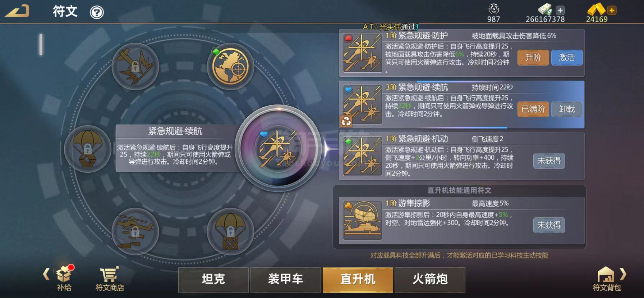
Task: Select the locked airplane crash rune slot
Action: click(x=135, y=66)
